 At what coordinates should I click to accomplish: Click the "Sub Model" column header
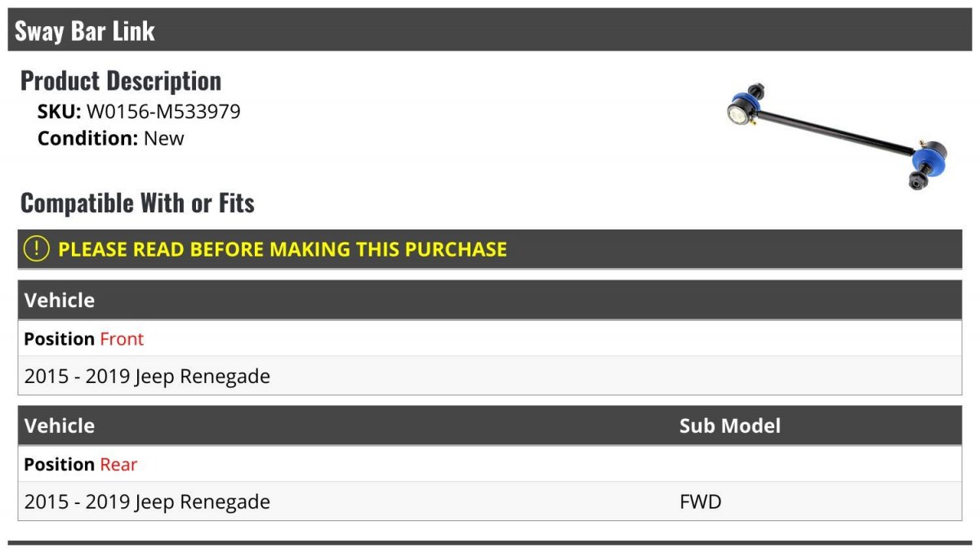coord(729,426)
